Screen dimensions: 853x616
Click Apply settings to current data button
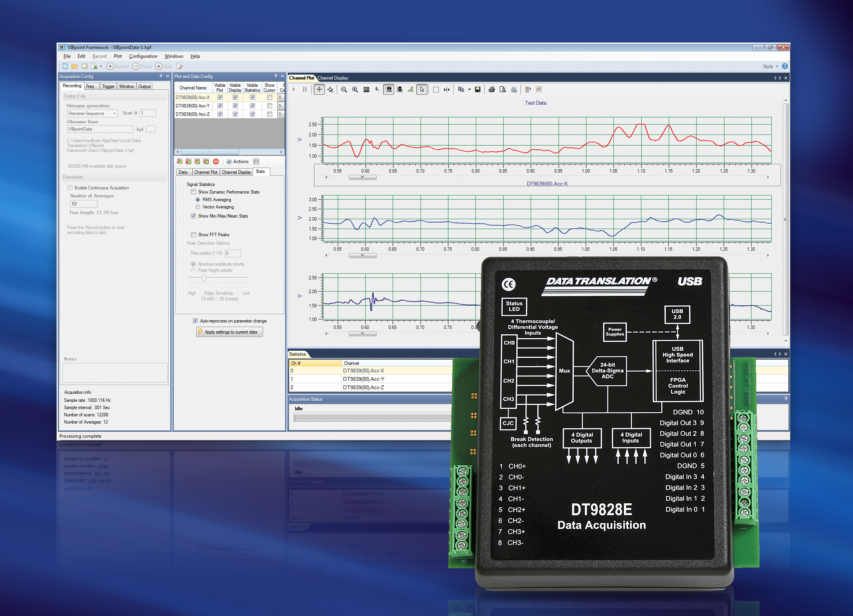point(229,332)
